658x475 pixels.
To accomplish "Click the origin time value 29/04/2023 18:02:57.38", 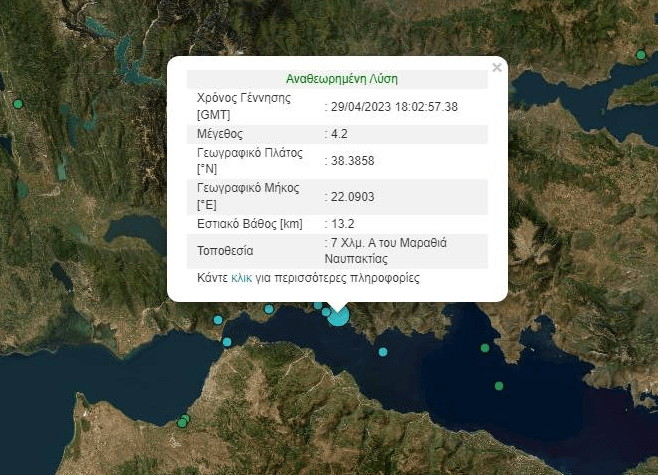I will (x=394, y=106).
